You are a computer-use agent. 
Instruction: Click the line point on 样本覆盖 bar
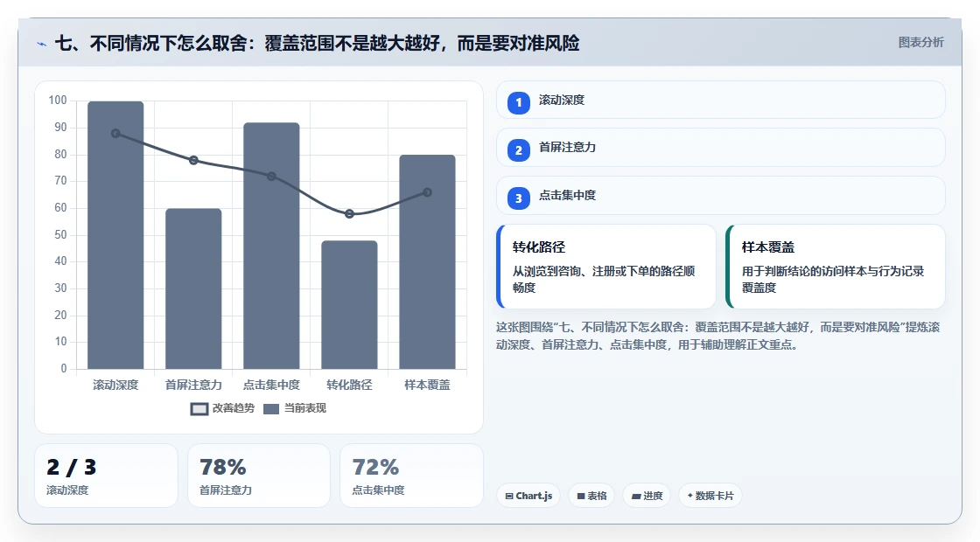[x=428, y=192]
